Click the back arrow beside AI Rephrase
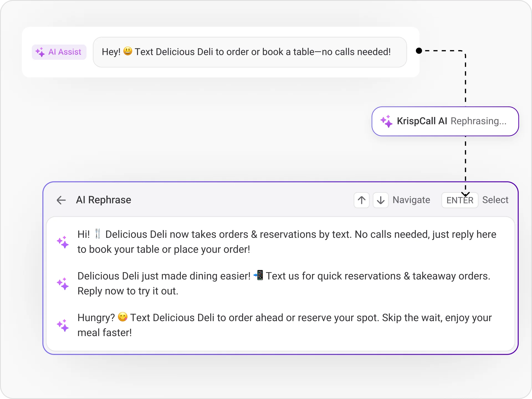The height and width of the screenshot is (399, 532). tap(61, 200)
